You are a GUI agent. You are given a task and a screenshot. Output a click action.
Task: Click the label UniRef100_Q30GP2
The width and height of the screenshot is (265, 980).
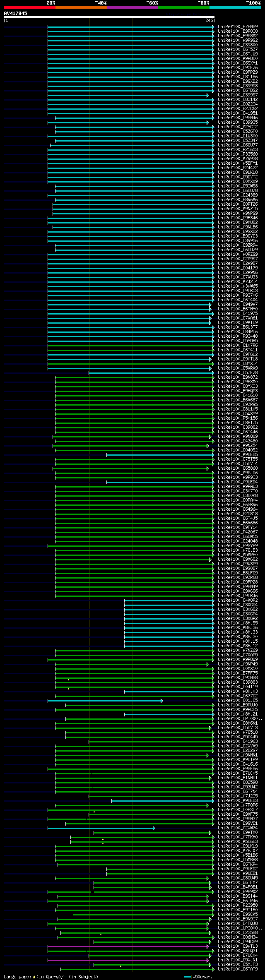point(238,619)
